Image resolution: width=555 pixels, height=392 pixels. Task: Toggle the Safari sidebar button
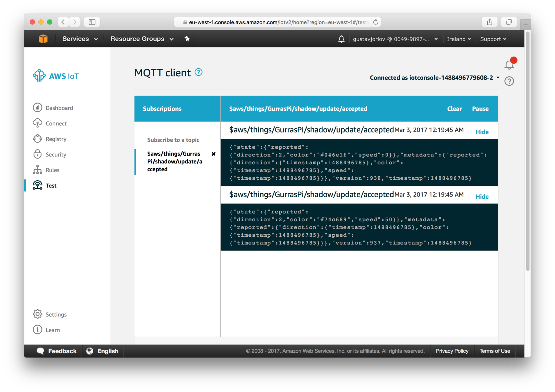tap(92, 22)
